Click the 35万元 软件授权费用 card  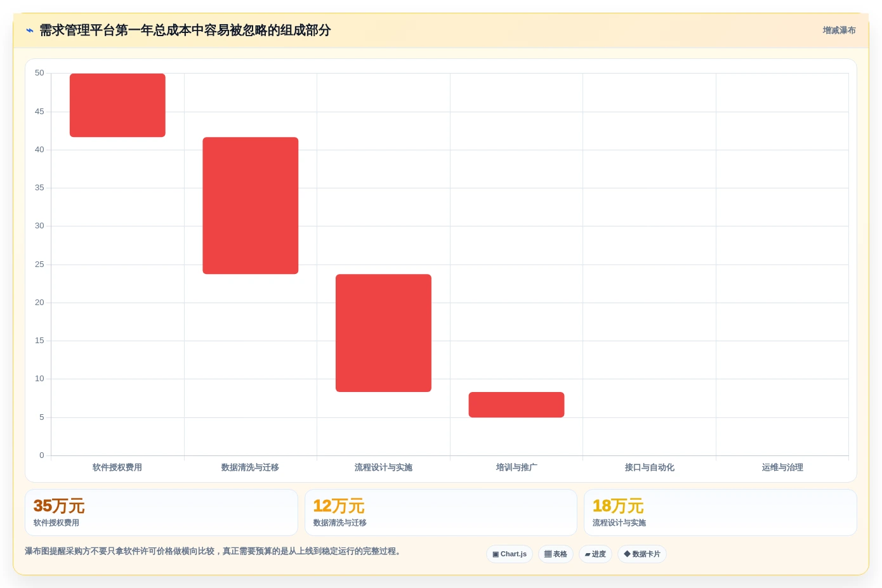pos(161,513)
